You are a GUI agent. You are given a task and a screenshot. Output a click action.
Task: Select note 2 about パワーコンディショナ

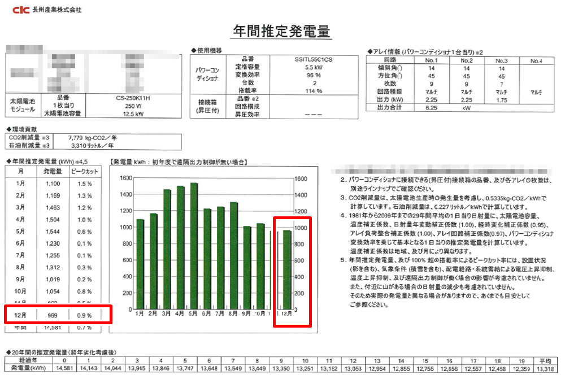tap(446, 184)
